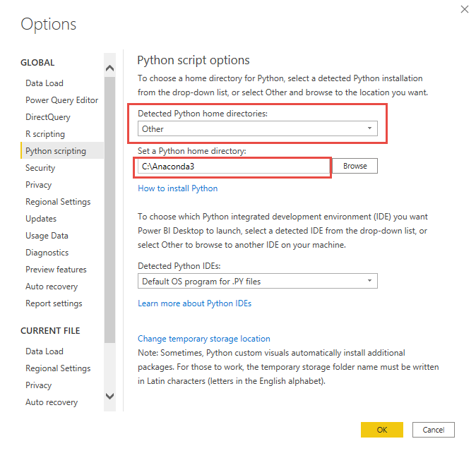Click the sidebar scroll up arrow
The width and height of the screenshot is (476, 458).
tap(109, 68)
